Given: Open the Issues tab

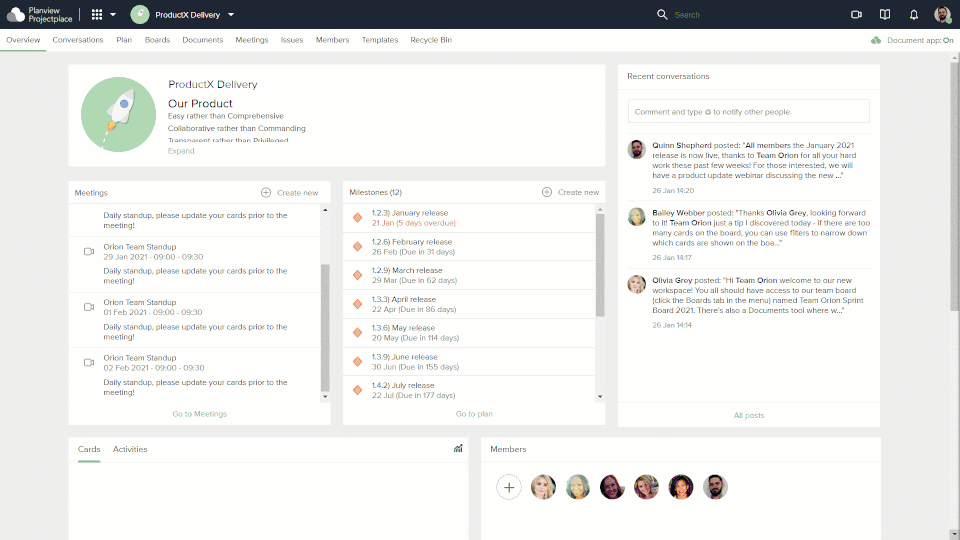Looking at the screenshot, I should [292, 40].
